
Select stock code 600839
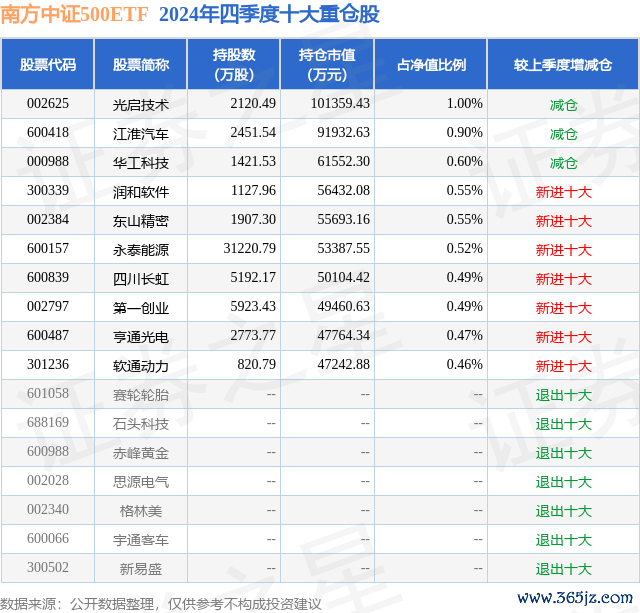point(48,278)
